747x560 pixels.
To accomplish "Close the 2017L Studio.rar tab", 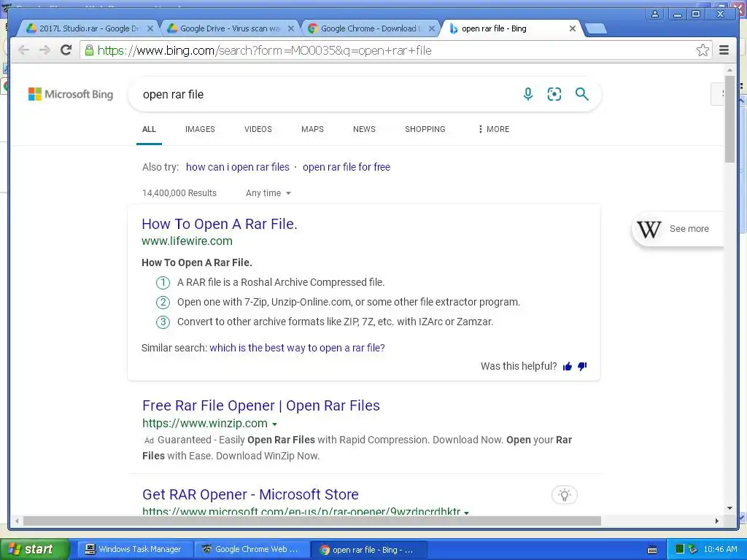I will pyautogui.click(x=150, y=28).
